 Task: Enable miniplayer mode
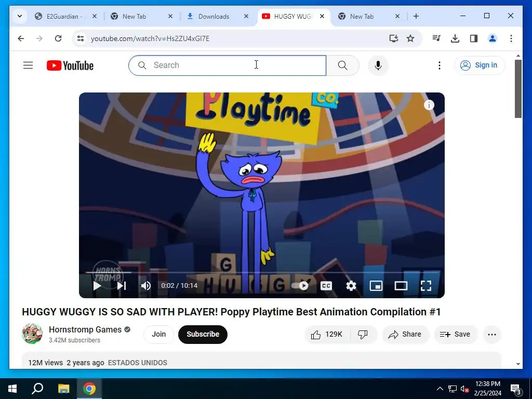376,286
